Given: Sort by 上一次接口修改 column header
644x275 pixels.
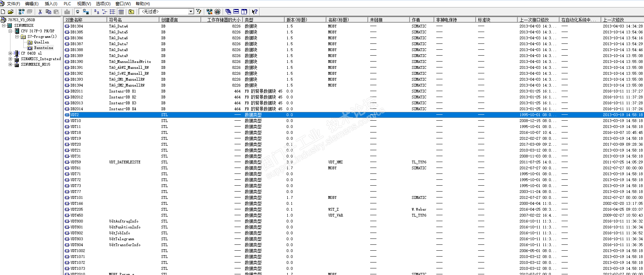Looking at the screenshot, I should coord(538,20).
